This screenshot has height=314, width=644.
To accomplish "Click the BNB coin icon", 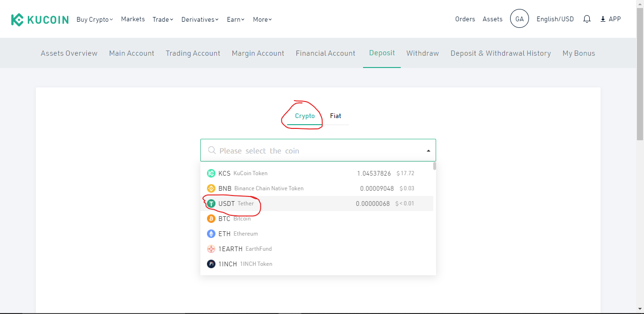I will pos(211,188).
